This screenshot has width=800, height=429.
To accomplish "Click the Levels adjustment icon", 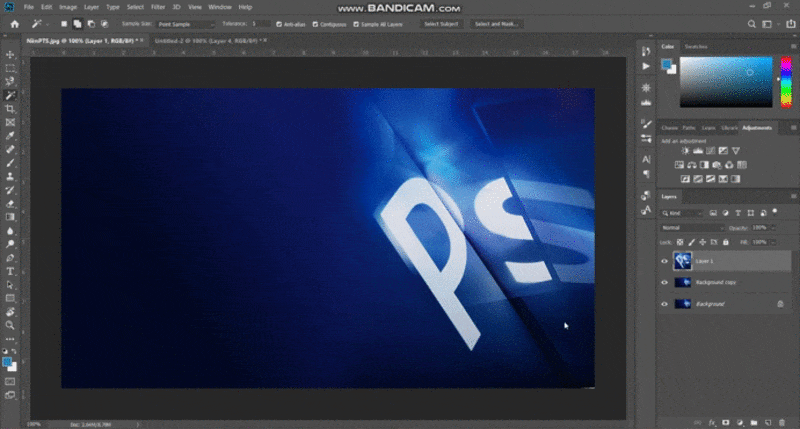I will coord(697,150).
